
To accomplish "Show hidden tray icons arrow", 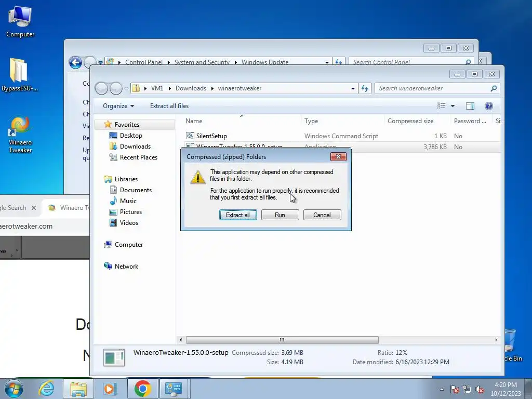I will click(x=442, y=389).
